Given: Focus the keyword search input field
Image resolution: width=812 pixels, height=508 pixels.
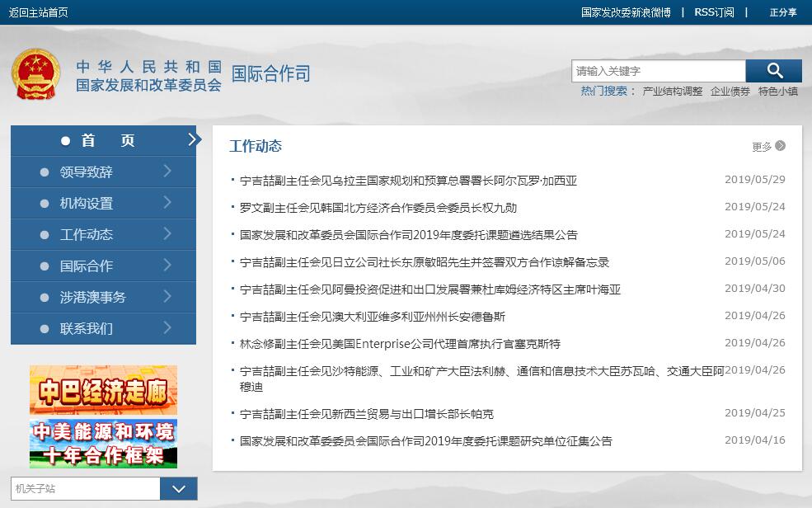Looking at the screenshot, I should pyautogui.click(x=658, y=71).
